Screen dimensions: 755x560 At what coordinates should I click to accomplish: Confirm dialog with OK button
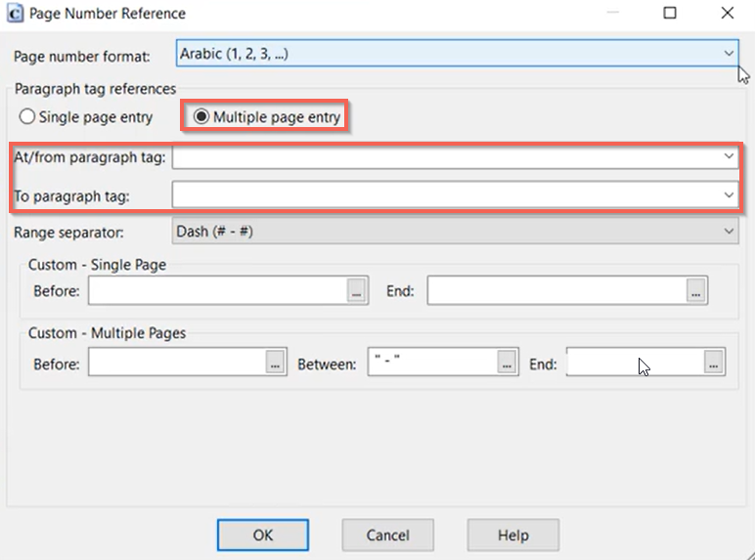(x=263, y=535)
